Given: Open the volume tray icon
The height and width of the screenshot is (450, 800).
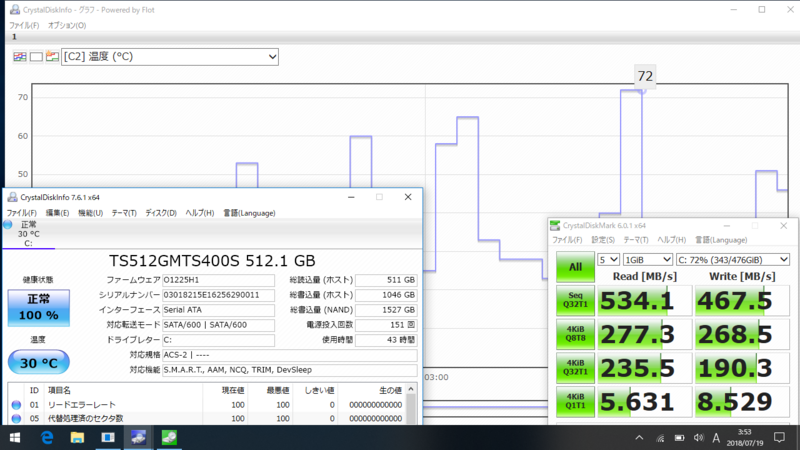Looking at the screenshot, I should coord(698,438).
